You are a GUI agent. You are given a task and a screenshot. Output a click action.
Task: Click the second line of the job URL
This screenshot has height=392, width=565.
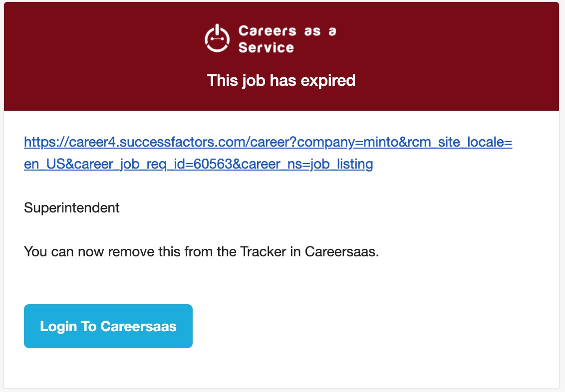(x=199, y=164)
